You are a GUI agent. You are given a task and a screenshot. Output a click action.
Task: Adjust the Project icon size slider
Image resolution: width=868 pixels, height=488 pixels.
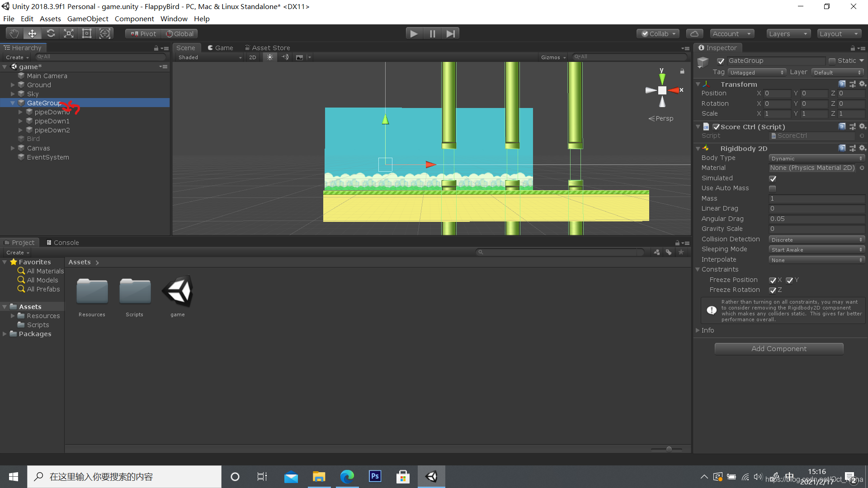[x=669, y=449]
